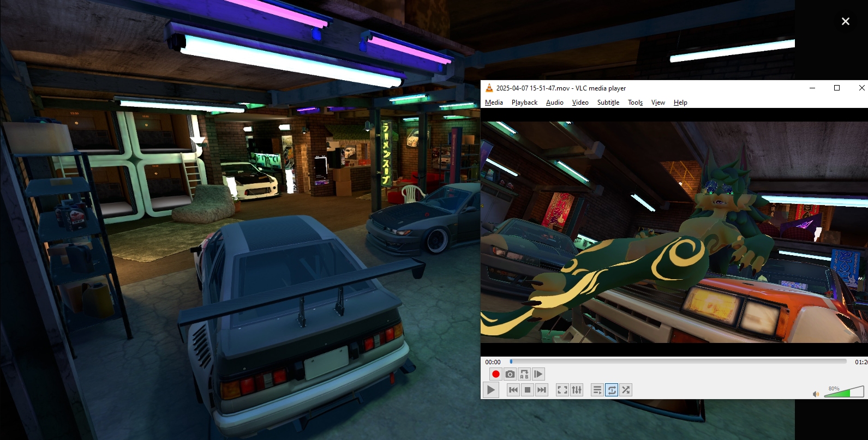This screenshot has width=868, height=440.
Task: Click the frame-by-frame button
Action: [538, 374]
